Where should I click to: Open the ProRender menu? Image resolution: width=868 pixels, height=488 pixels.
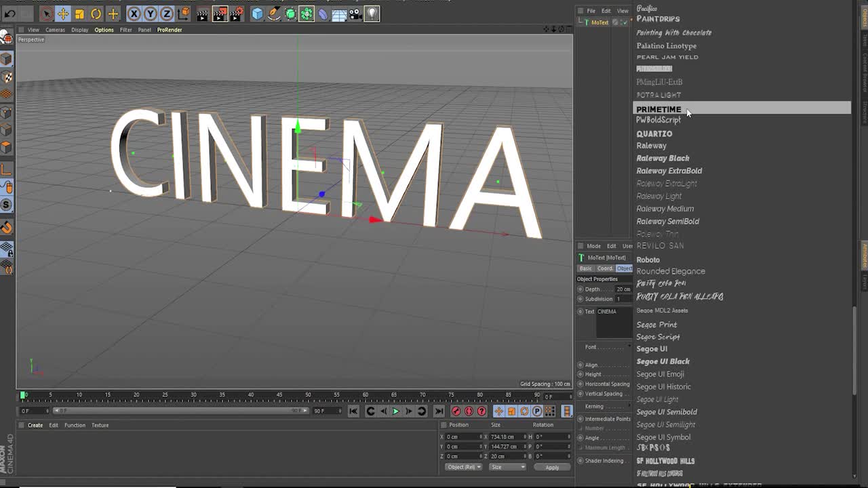click(170, 30)
